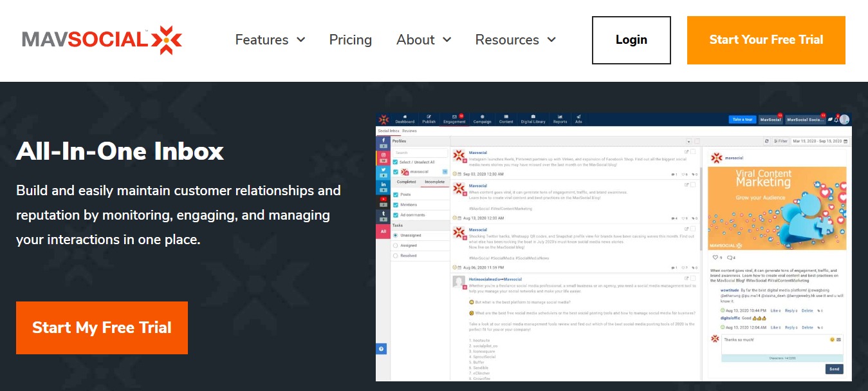Select the Assigned task radio button

396,245
